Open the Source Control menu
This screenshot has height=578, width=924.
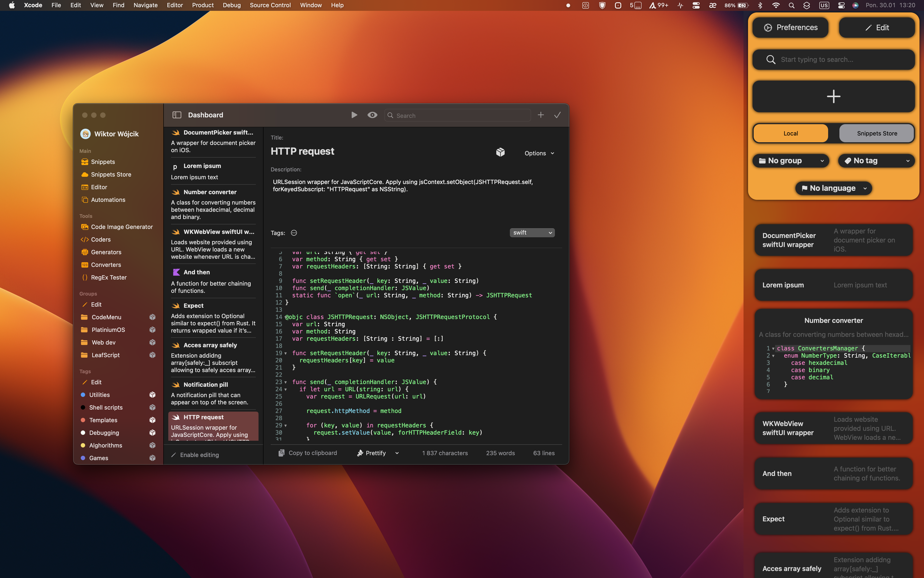[270, 5]
